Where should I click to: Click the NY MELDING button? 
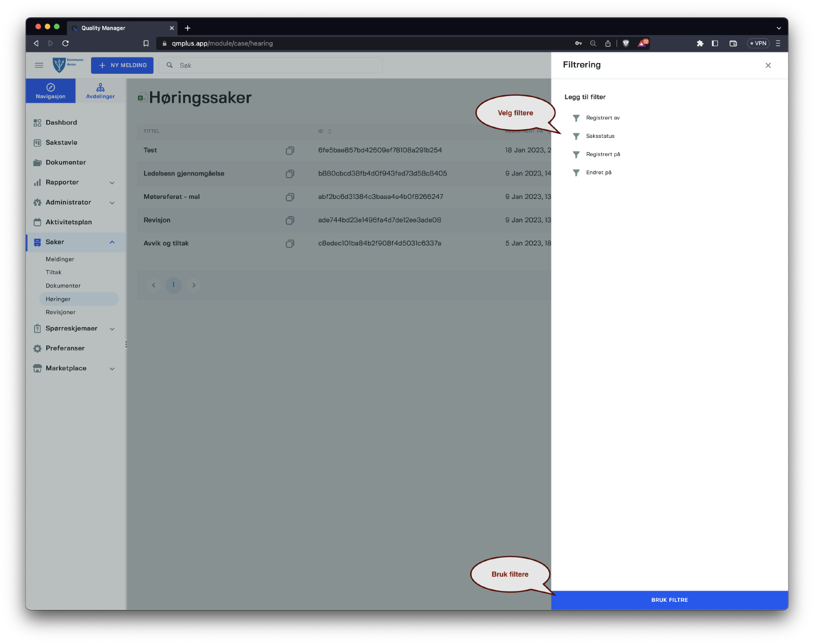click(x=122, y=66)
